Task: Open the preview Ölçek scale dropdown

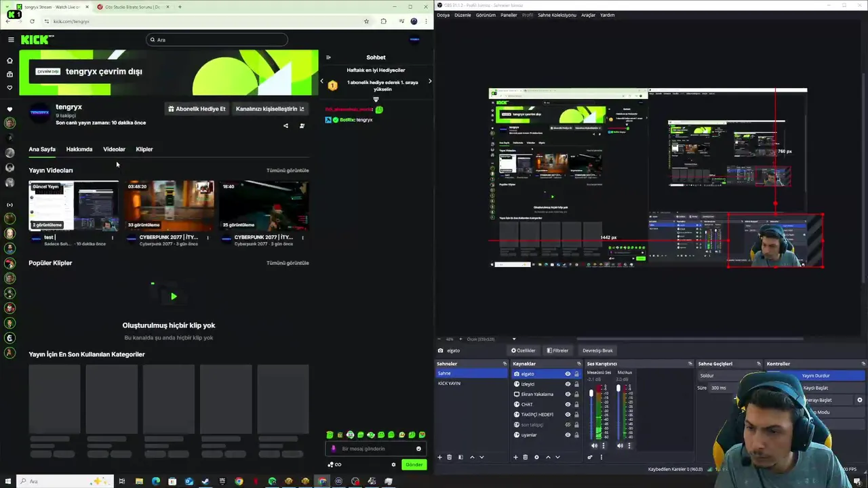Action: click(x=513, y=339)
